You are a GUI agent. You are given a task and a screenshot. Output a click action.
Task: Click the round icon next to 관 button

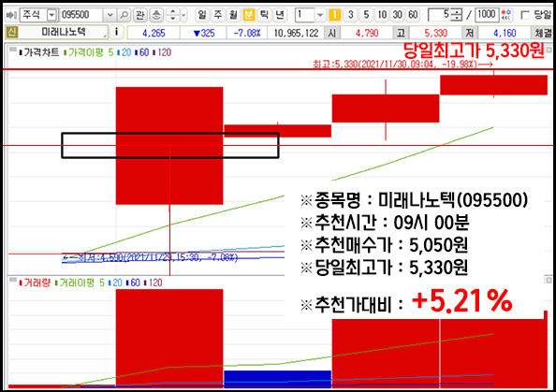pyautogui.click(x=156, y=15)
